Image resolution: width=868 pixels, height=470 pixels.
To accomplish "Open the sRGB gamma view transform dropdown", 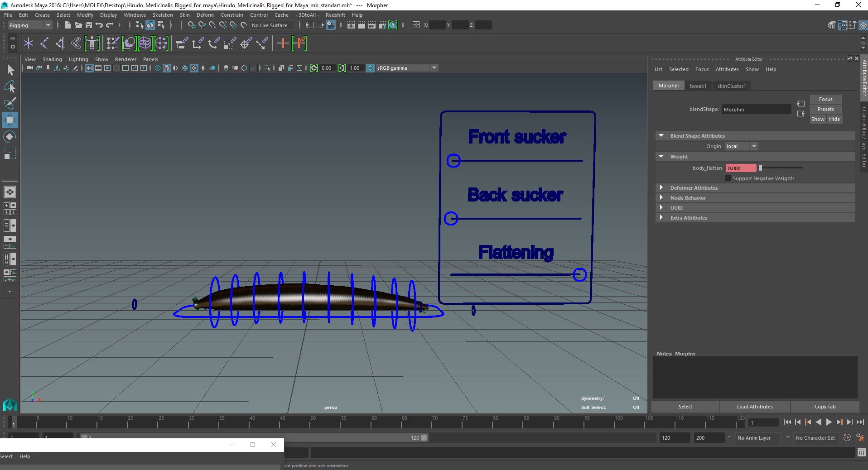I will (x=407, y=68).
